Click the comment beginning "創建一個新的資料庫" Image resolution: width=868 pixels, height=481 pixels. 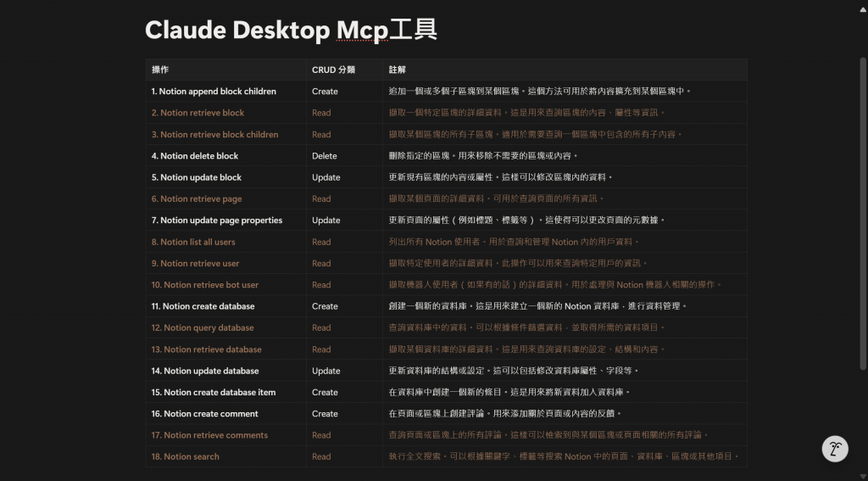point(565,306)
